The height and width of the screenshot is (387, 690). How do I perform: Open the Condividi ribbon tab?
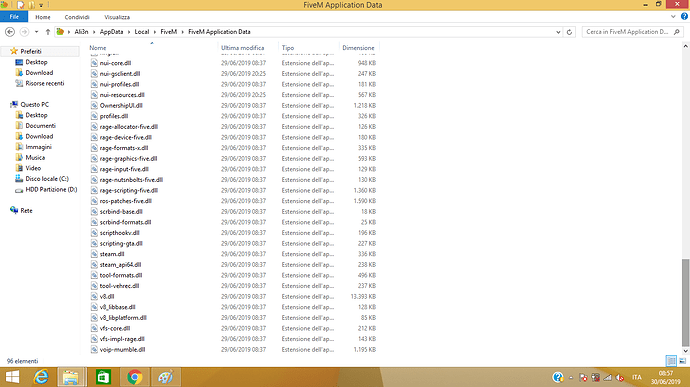77,17
